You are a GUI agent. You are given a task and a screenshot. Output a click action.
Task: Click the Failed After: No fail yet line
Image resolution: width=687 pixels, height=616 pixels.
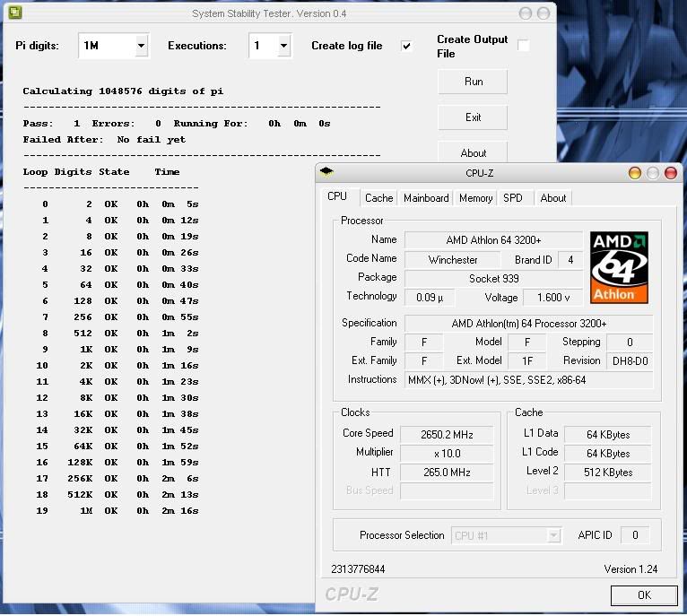104,140
